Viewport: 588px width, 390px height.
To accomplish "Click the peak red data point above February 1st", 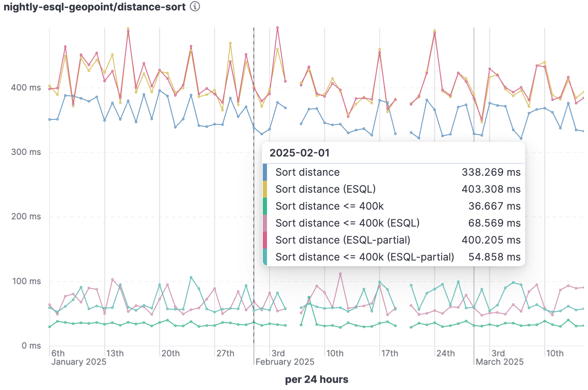I will click(x=278, y=28).
